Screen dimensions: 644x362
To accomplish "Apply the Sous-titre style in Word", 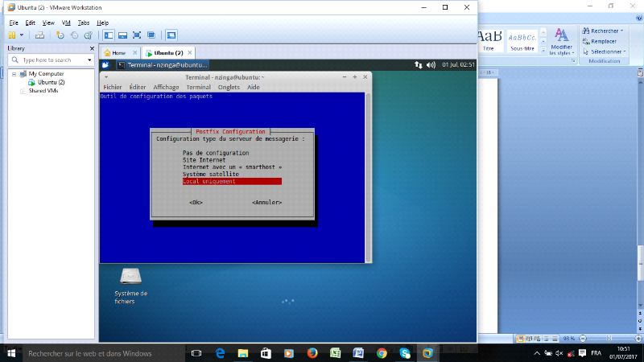I will (x=522, y=41).
